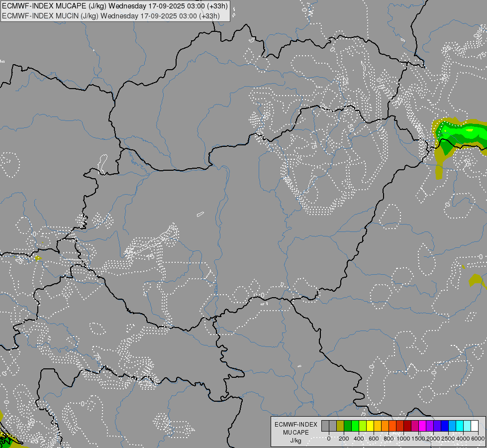
Task: Select the pure blue legend swatch
Action: pyautogui.click(x=445, y=426)
